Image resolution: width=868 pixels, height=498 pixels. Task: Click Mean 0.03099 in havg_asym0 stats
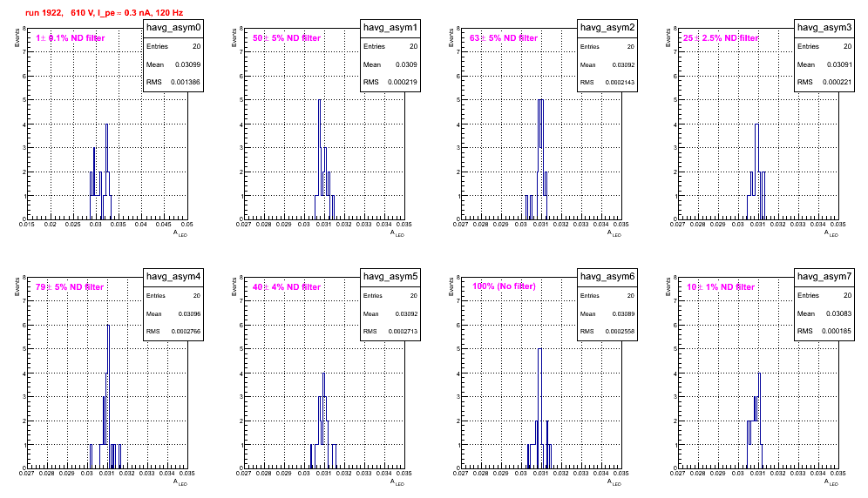pos(173,64)
